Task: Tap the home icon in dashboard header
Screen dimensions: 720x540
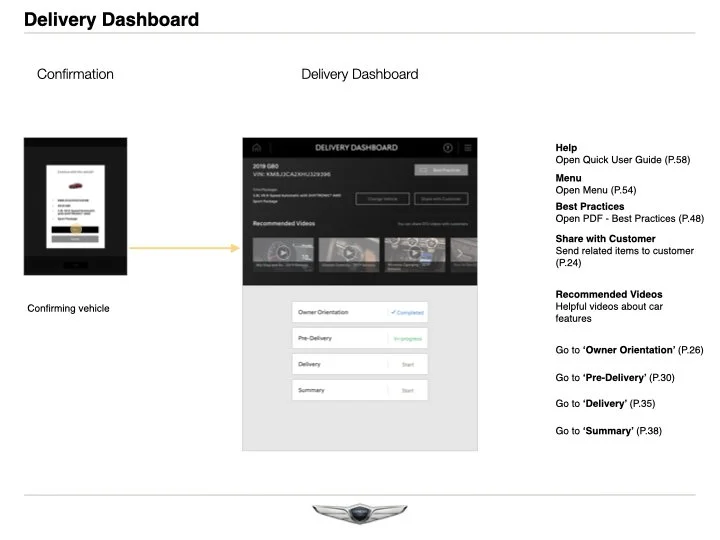Action: (257, 147)
